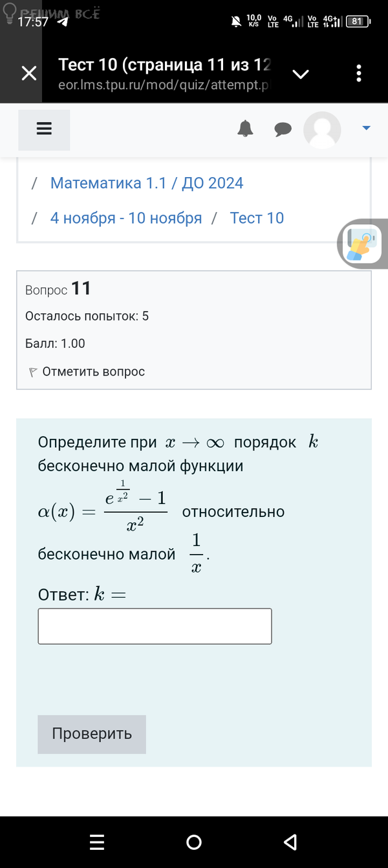
Task: Expand the page title chevron dropdown
Action: (301, 74)
